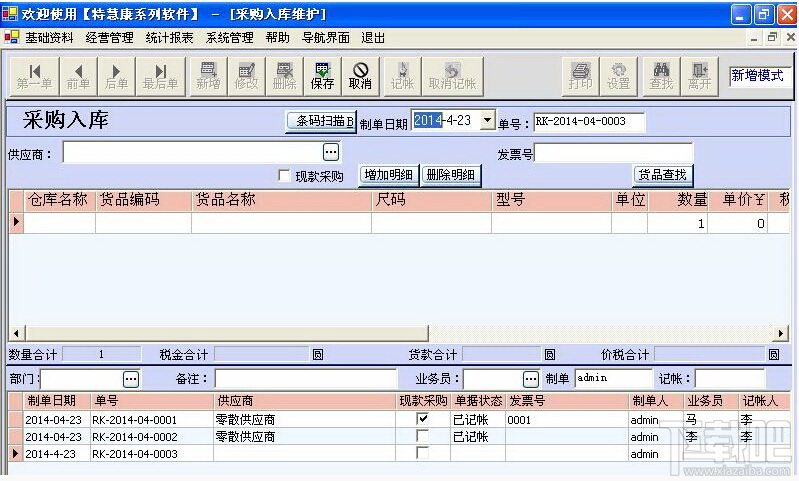The width and height of the screenshot is (799, 481).
Task: Toggle 现款采购 checkbox for RK-2014-04-0002 row
Action: 422,436
